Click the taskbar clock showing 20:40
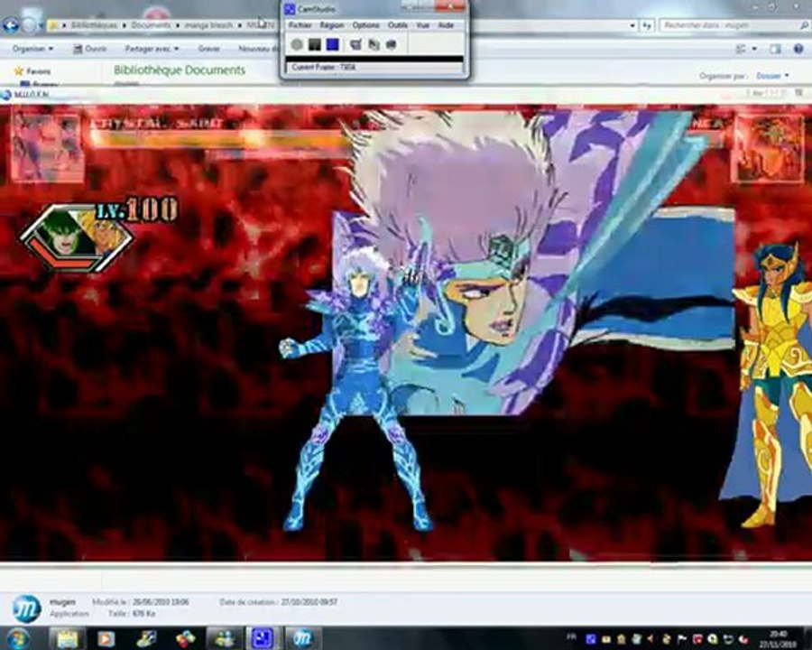 [779, 638]
